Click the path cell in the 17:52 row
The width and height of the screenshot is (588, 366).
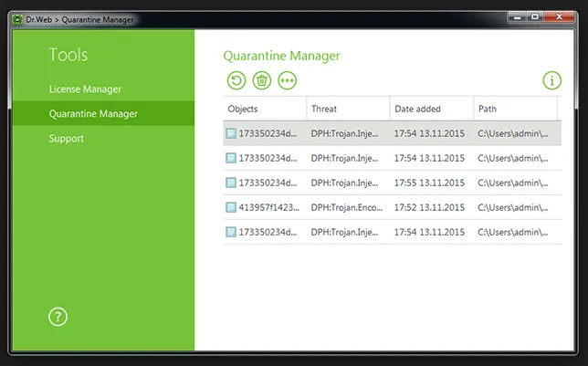(513, 207)
